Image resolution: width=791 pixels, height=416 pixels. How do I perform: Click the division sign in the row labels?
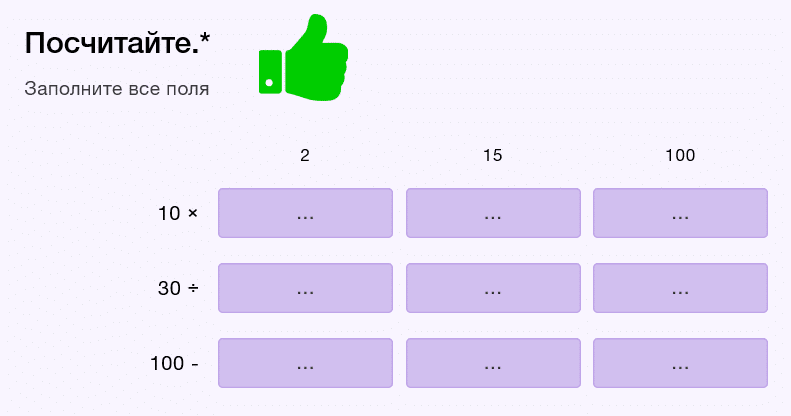click(193, 288)
